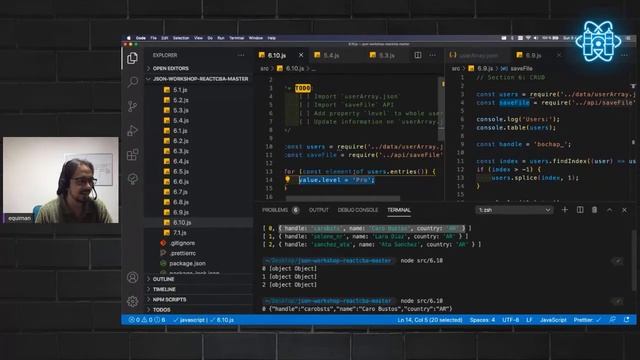Open the Manage gear in activity bar

[x=132, y=301]
